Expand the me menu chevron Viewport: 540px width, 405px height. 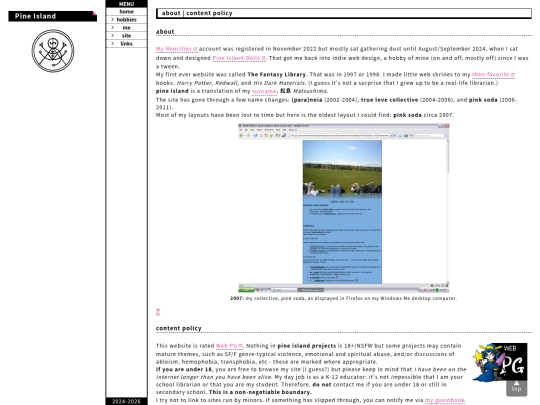click(x=112, y=28)
